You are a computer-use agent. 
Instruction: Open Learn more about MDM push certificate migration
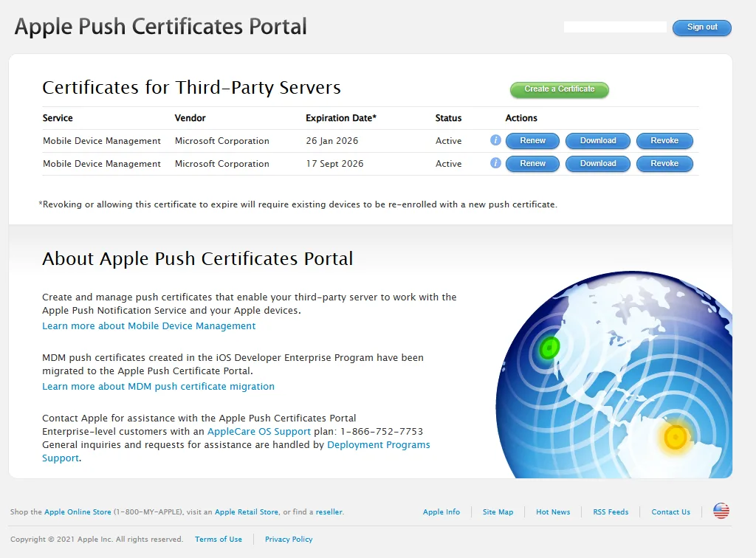pyautogui.click(x=158, y=386)
